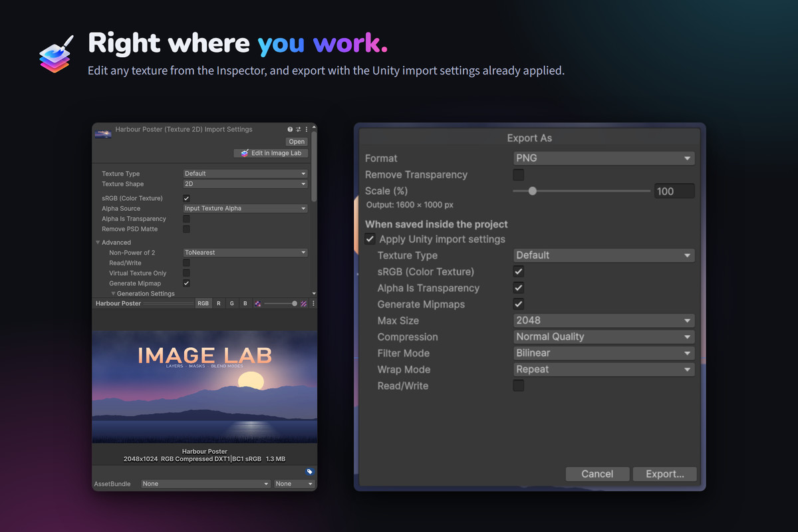Click Edit in Image Lab button
798x532 pixels.
271,153
